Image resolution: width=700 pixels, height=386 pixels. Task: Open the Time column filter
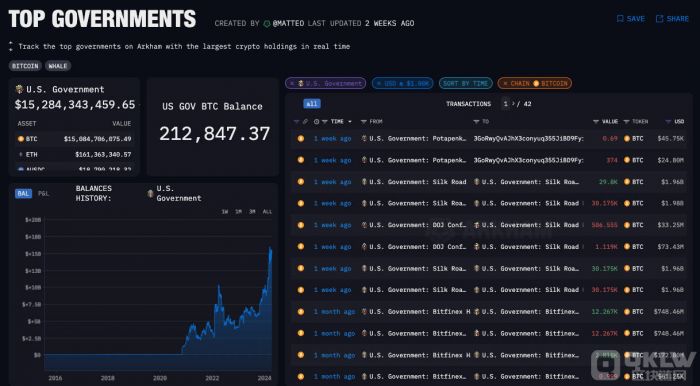click(325, 121)
